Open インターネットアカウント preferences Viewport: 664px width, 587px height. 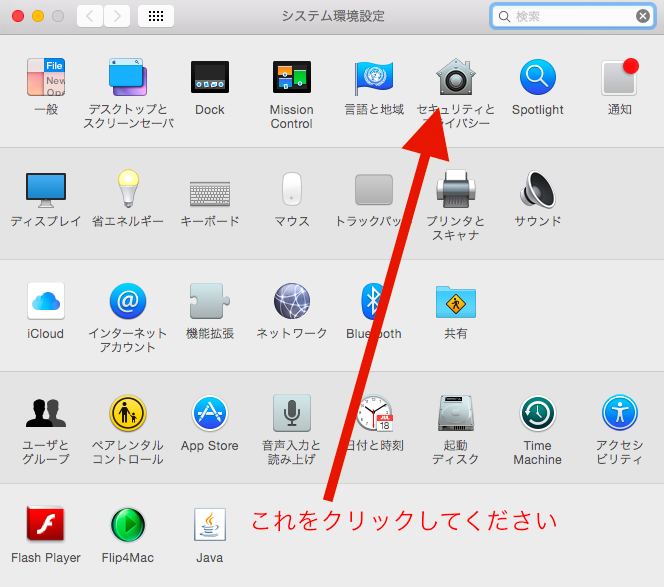(x=128, y=301)
